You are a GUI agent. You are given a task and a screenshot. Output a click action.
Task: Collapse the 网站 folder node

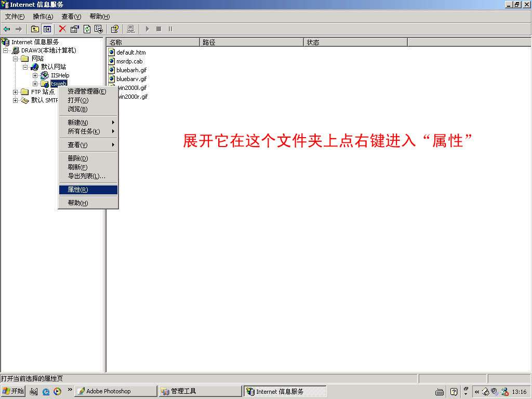[15, 59]
